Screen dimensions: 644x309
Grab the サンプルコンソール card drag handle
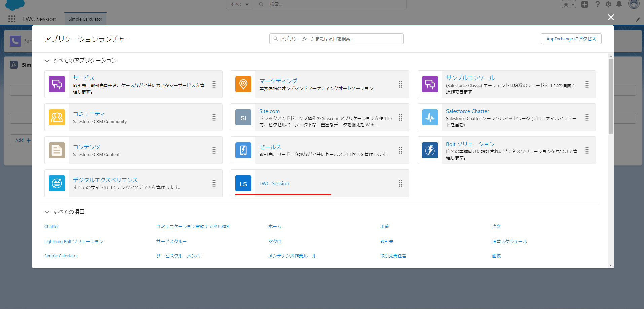(587, 84)
